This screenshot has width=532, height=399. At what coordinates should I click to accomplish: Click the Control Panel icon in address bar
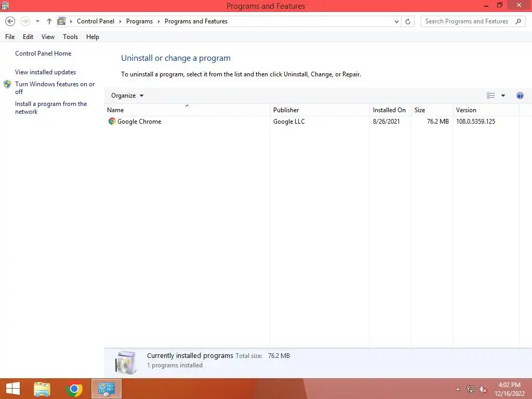[61, 21]
